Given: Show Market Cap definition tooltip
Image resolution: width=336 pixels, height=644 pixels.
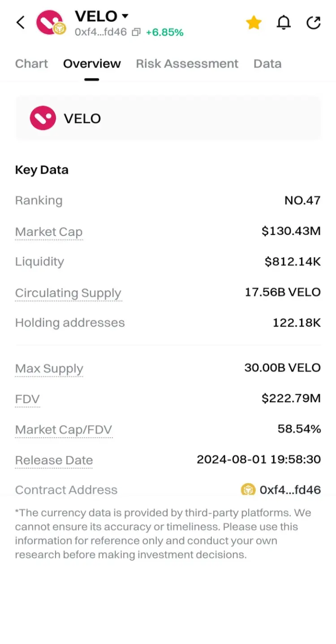Looking at the screenshot, I should point(49,232).
